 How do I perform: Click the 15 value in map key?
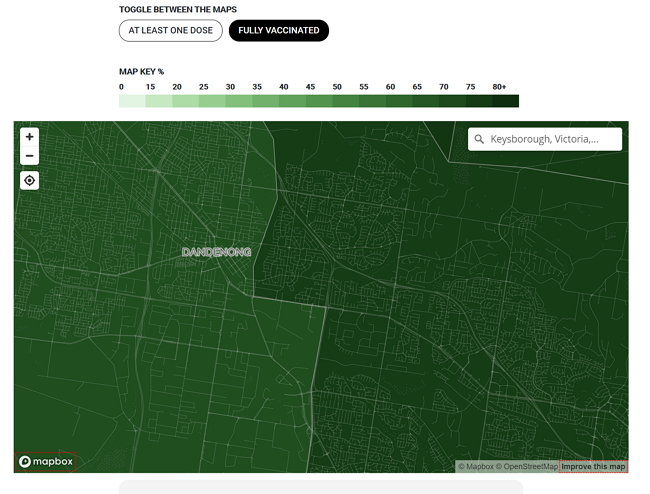150,87
